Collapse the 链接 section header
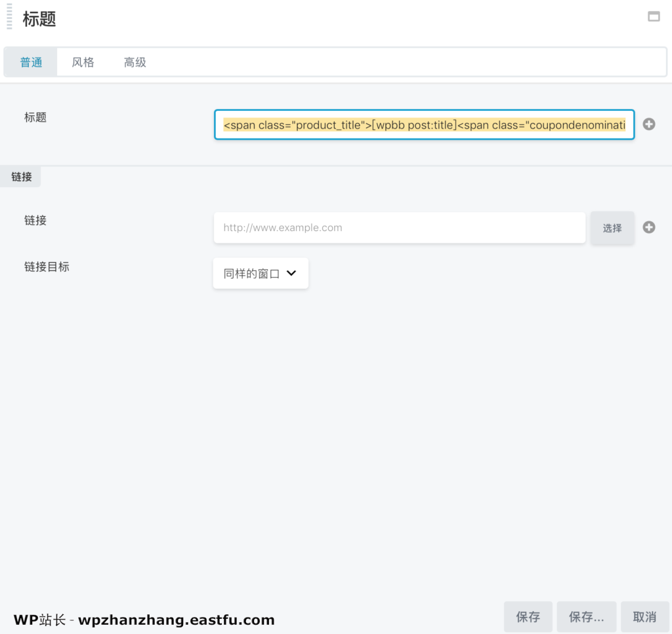 [x=21, y=177]
